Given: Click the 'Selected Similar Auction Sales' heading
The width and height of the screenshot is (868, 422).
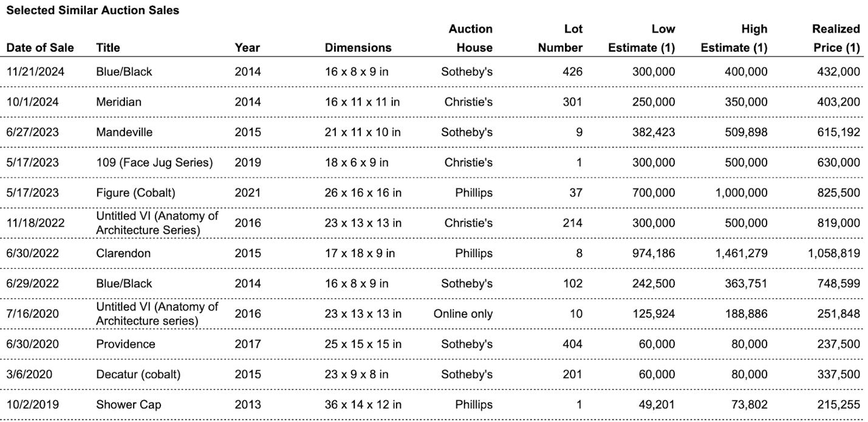Looking at the screenshot, I should point(92,10).
